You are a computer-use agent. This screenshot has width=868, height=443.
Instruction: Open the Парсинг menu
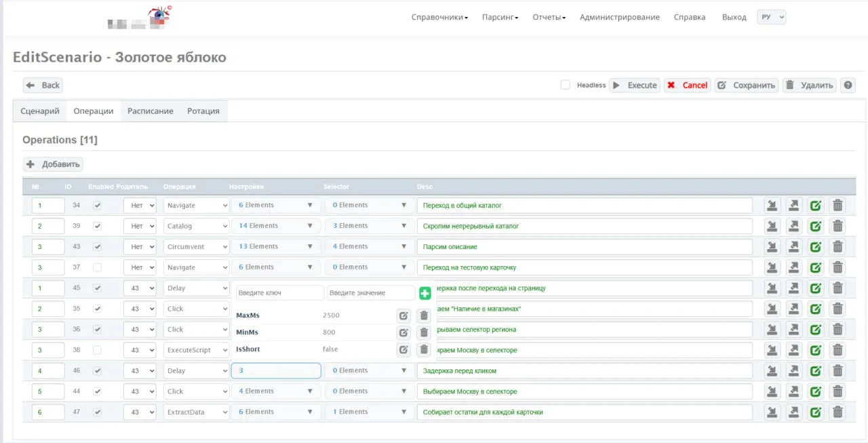(500, 17)
